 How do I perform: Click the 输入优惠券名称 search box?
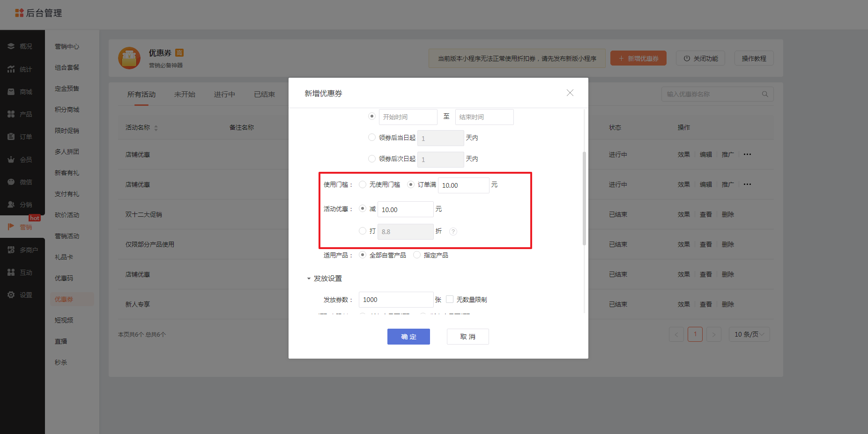(x=718, y=94)
